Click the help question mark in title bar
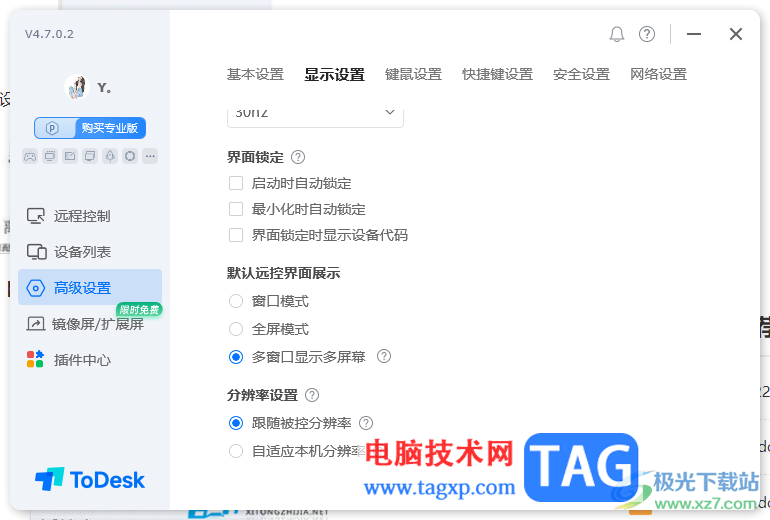 (x=647, y=34)
